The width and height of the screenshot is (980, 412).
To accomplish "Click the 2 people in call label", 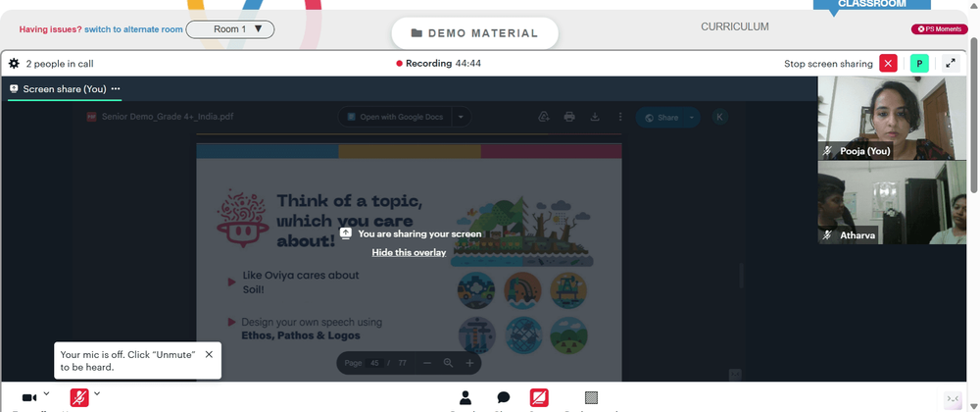I will (x=60, y=64).
